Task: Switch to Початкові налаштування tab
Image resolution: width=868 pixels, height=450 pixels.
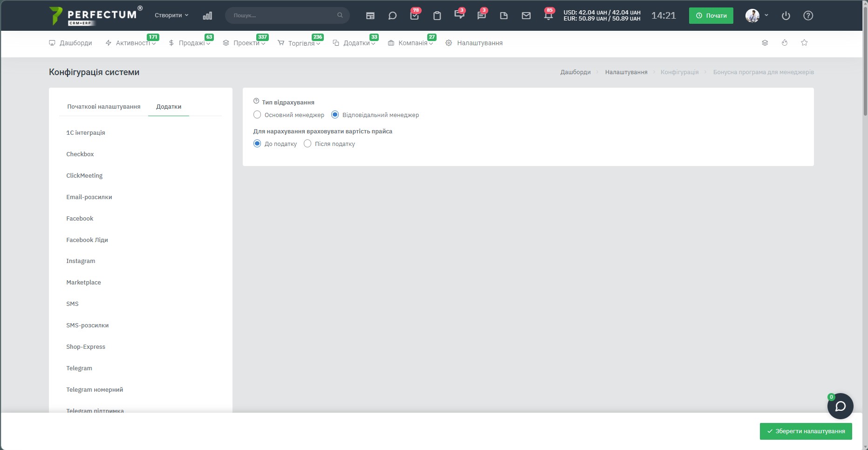Action: 103,107
